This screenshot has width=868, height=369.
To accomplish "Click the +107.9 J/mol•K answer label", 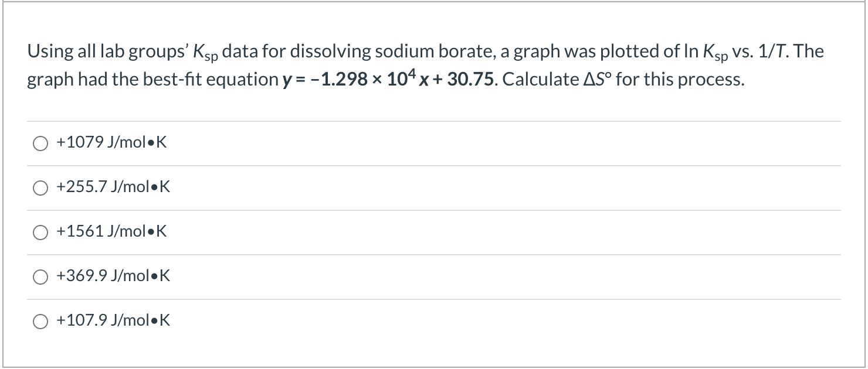I will [x=113, y=321].
